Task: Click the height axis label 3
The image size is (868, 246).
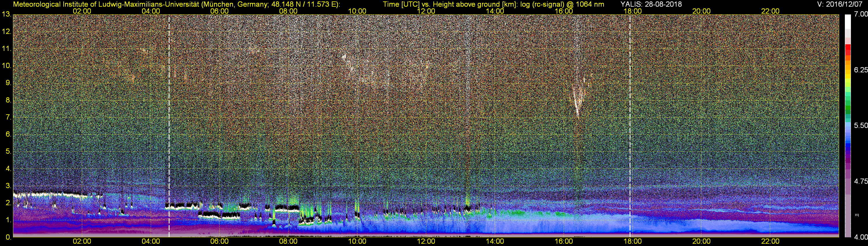Action: click(8, 186)
